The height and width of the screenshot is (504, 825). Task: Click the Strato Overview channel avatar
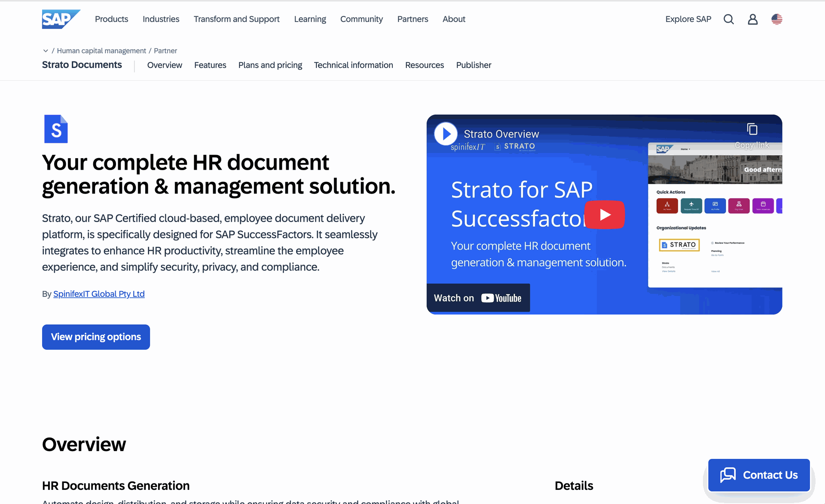point(446,134)
